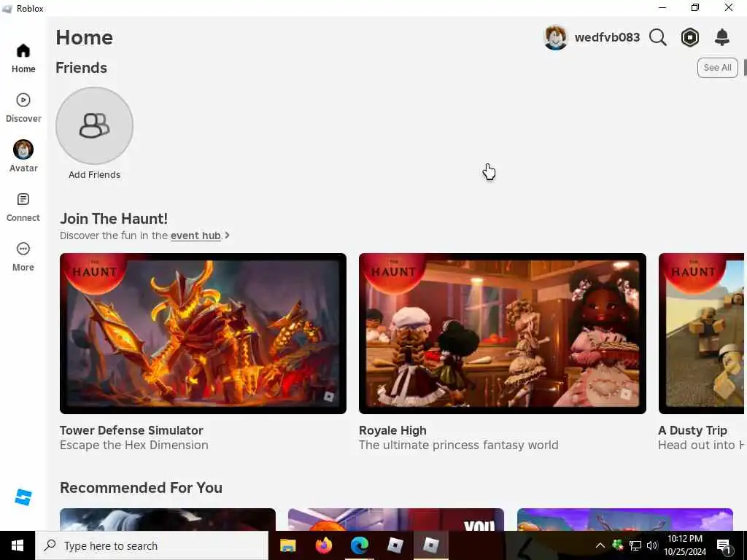Click the network tray icon
747x560 pixels.
(635, 545)
